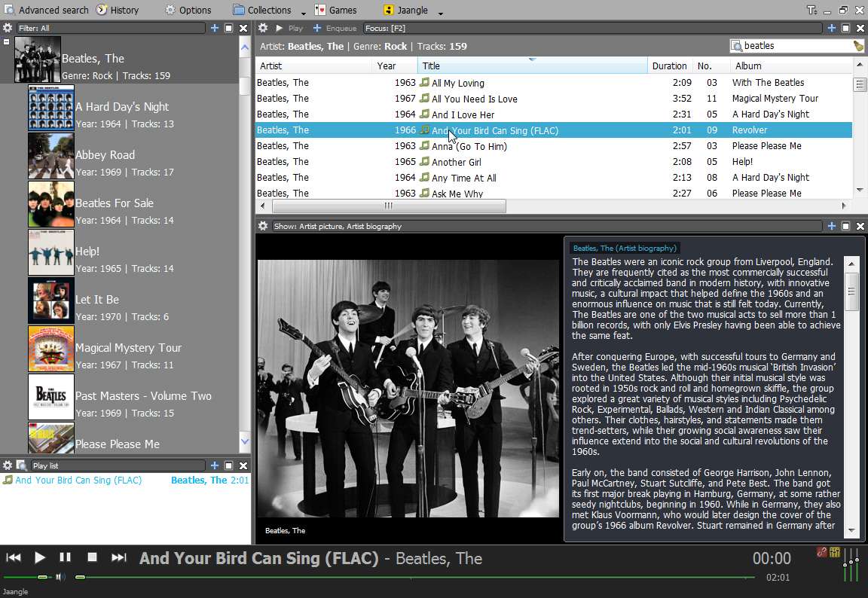
Task: Stop playback with the square button
Action: coord(92,557)
